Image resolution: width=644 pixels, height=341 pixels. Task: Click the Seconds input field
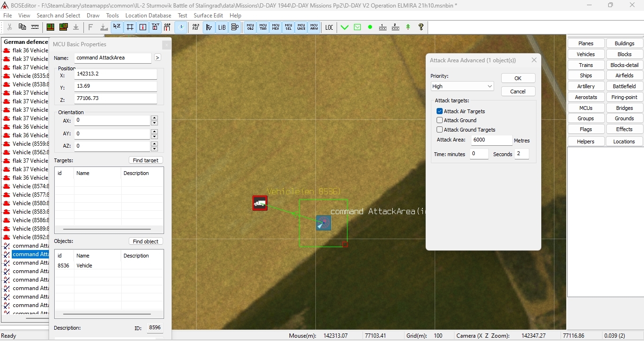tap(522, 154)
